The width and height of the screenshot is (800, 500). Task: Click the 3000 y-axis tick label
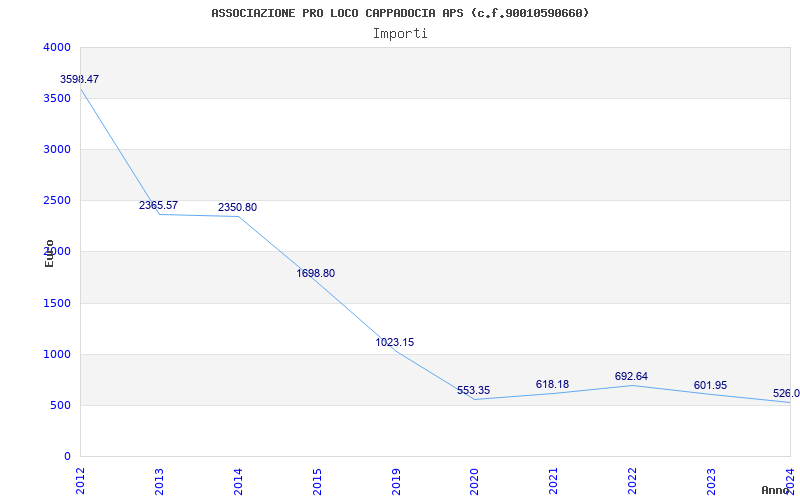pyautogui.click(x=57, y=149)
